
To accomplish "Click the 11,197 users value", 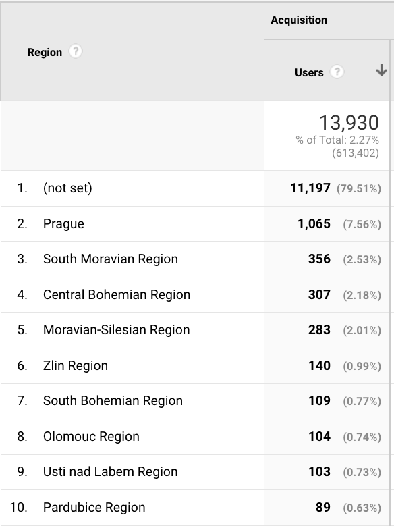I will (310, 188).
